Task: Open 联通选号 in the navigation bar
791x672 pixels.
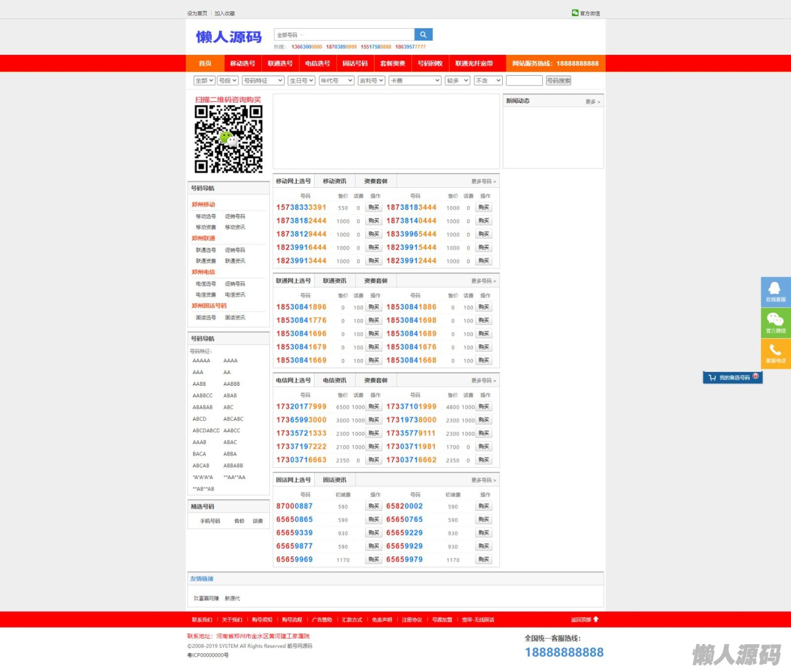Action: (280, 63)
